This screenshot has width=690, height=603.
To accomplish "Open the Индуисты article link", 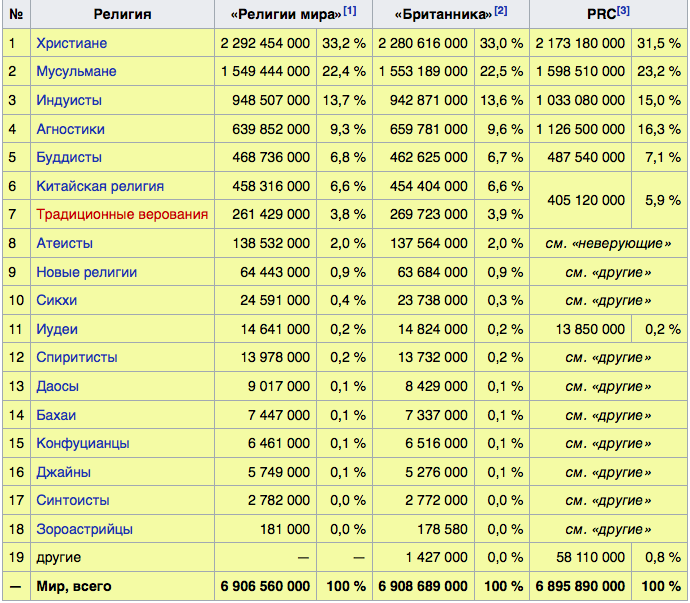I will (70, 101).
